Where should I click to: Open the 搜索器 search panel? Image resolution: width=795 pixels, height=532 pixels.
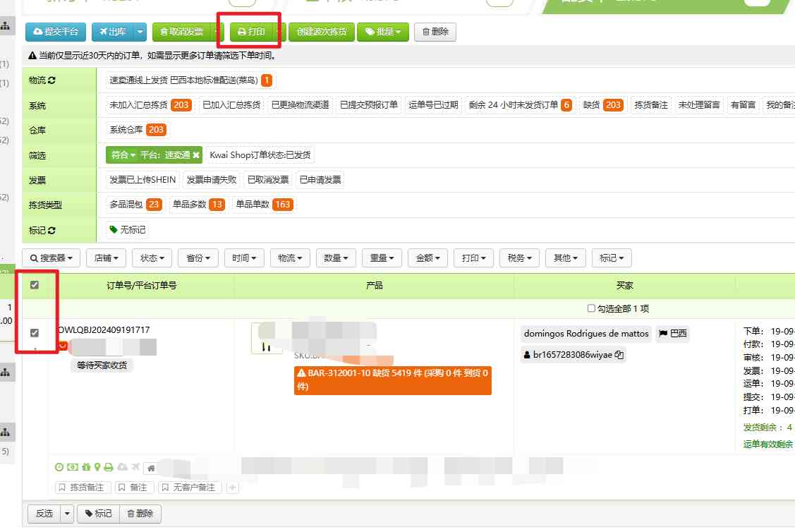50,258
